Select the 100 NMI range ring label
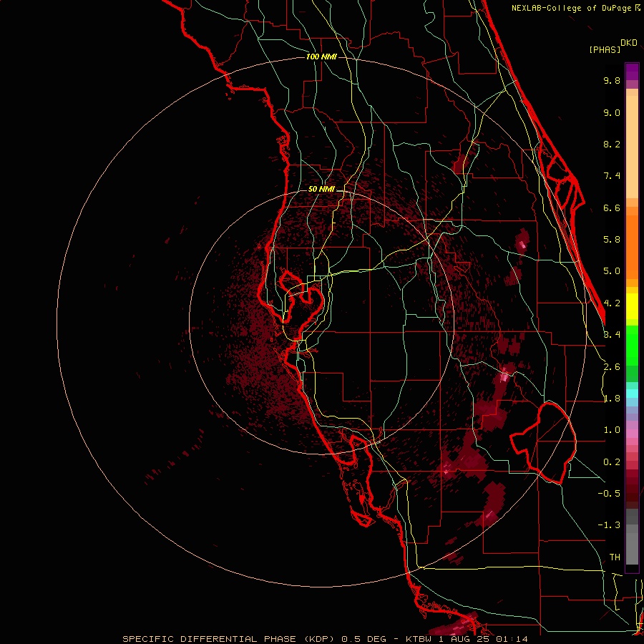644x644 pixels. [x=321, y=57]
